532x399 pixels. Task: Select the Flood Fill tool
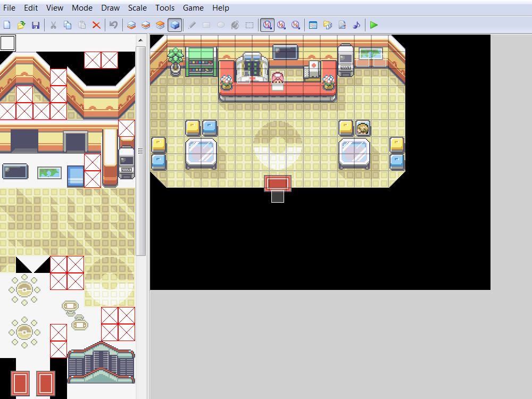tap(235, 25)
